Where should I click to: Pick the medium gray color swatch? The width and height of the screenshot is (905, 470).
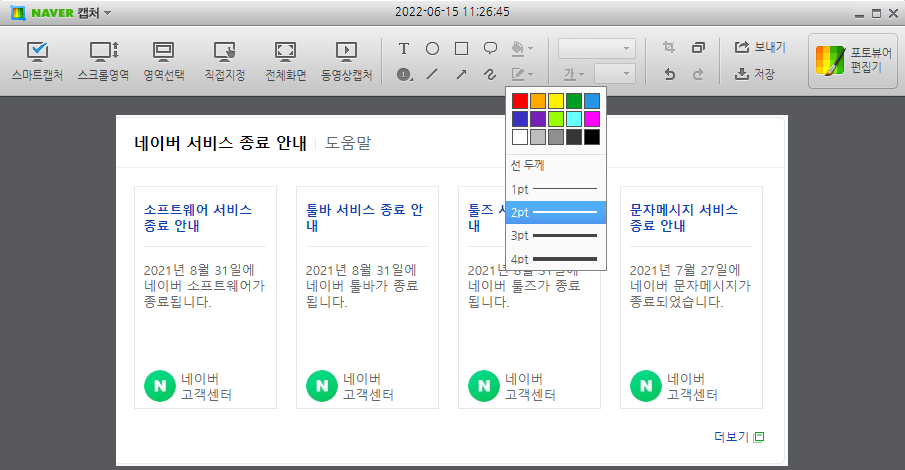(x=555, y=137)
